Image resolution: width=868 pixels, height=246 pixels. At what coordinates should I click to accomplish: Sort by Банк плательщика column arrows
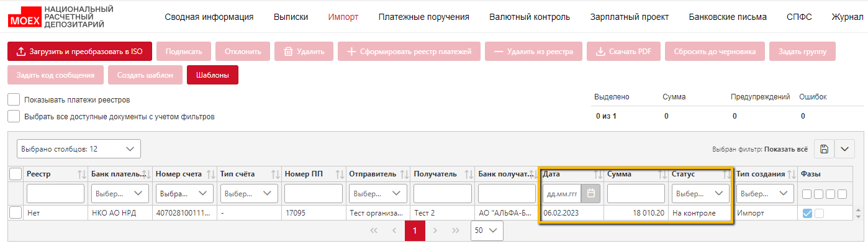(x=146, y=175)
